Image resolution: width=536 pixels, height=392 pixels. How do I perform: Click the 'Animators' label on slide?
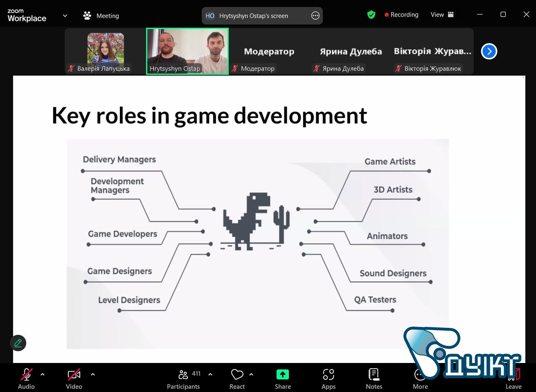click(387, 236)
